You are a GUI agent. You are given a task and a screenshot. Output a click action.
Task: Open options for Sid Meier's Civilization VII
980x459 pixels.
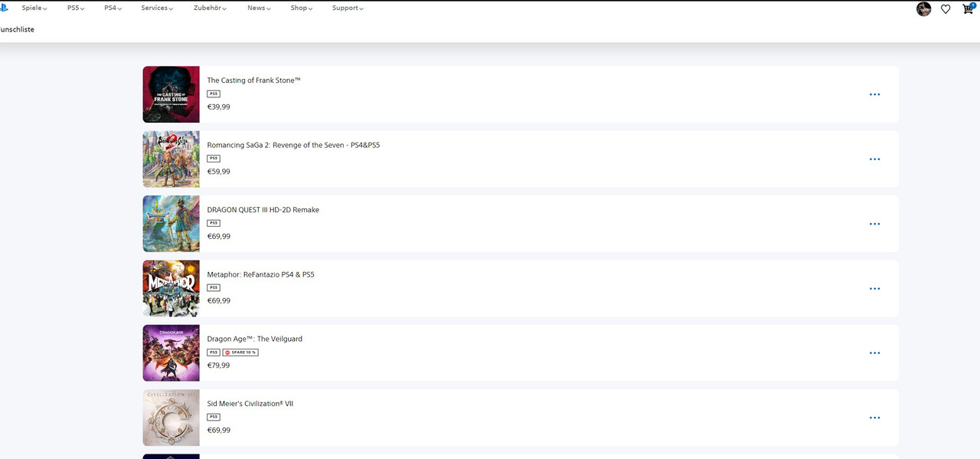(874, 418)
